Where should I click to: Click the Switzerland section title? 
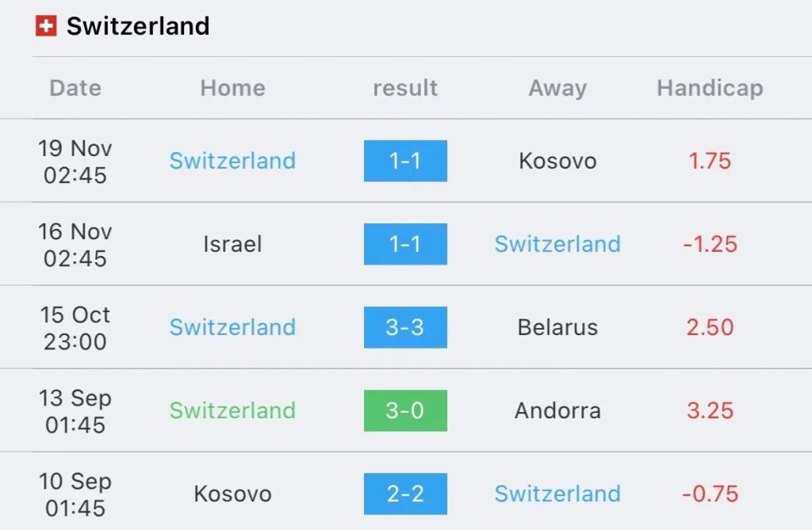pyautogui.click(x=138, y=26)
